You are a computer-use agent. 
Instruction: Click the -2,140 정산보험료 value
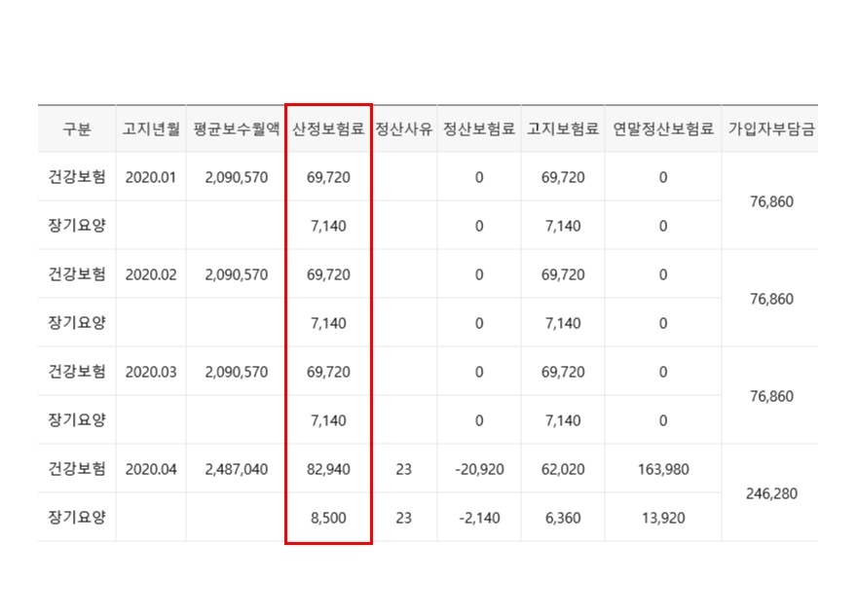[479, 518]
